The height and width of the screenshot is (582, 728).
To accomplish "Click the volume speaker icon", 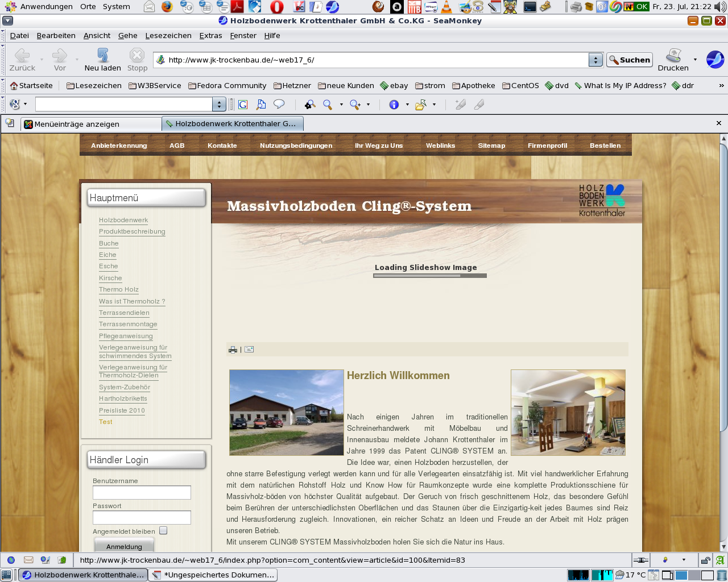I will coord(721,7).
